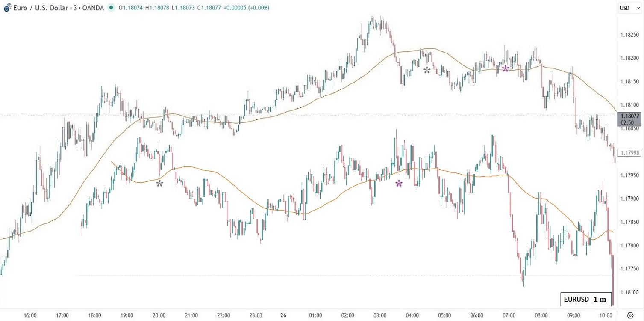Click the 1.18050 price axis label
This screenshot has width=644, height=321.
point(629,128)
